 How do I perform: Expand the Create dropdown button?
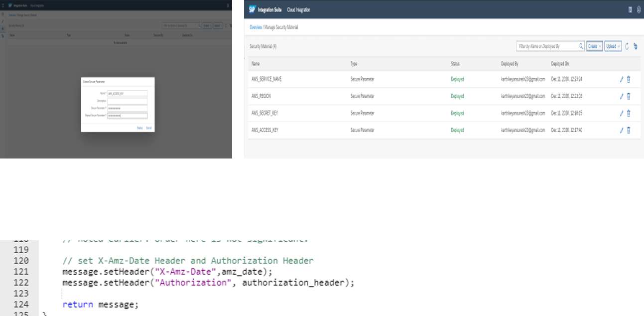(594, 46)
